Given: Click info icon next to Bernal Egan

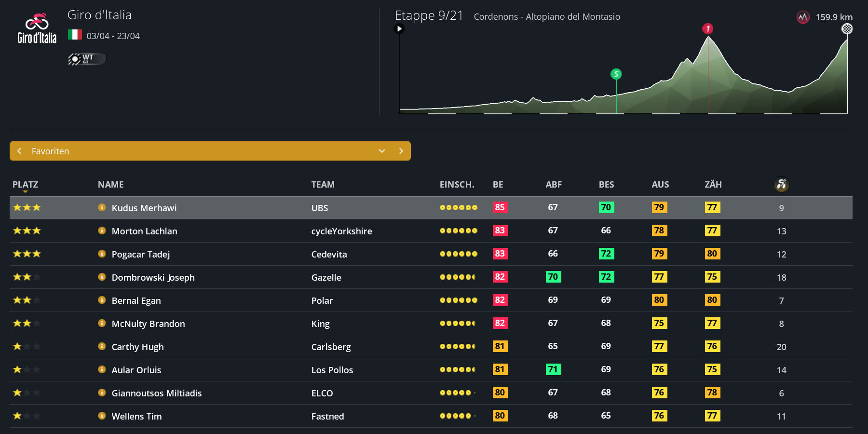Looking at the screenshot, I should point(102,300).
